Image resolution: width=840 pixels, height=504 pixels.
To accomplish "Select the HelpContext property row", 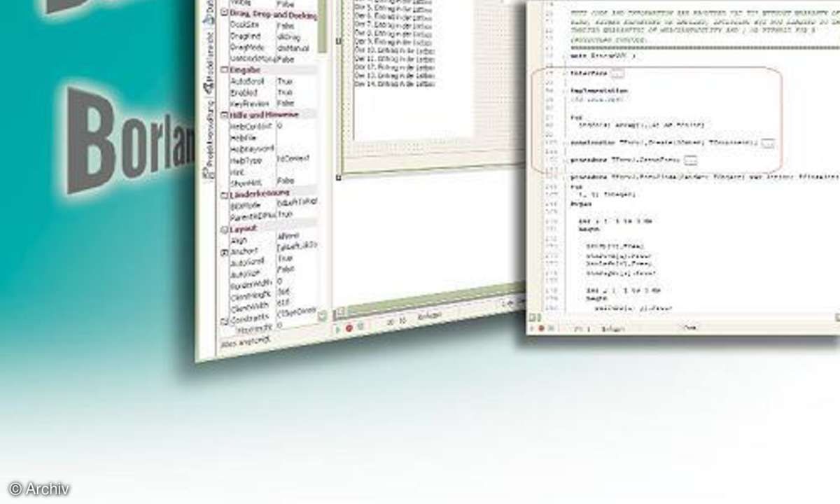I will 272,126.
